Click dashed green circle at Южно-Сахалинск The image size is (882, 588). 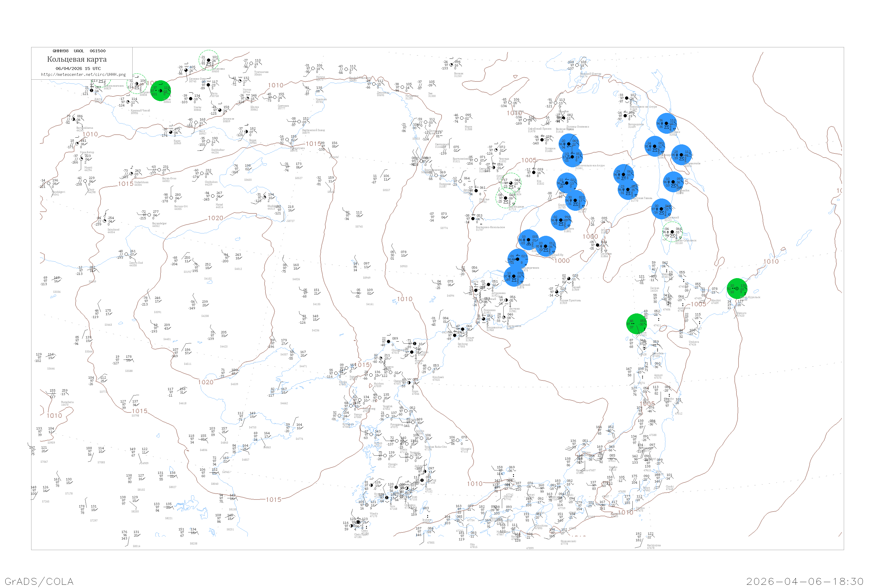672,232
